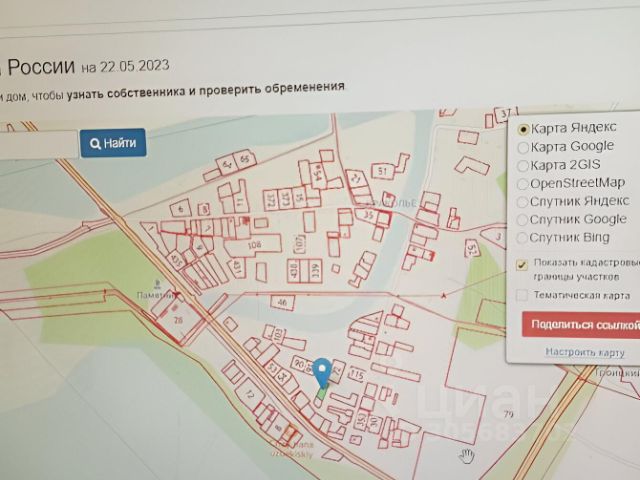Click the узнать собственника и проверить обременения text
The width and height of the screenshot is (640, 480).
206,91
